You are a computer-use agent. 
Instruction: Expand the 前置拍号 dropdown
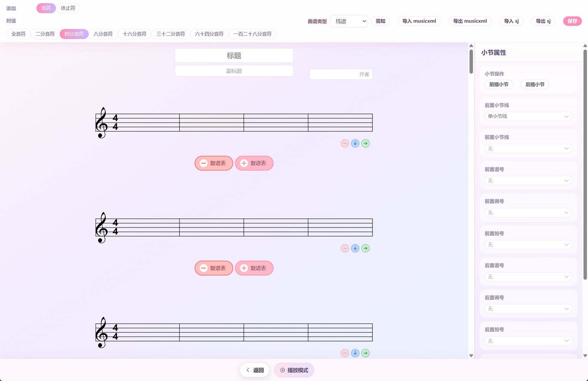pos(528,245)
